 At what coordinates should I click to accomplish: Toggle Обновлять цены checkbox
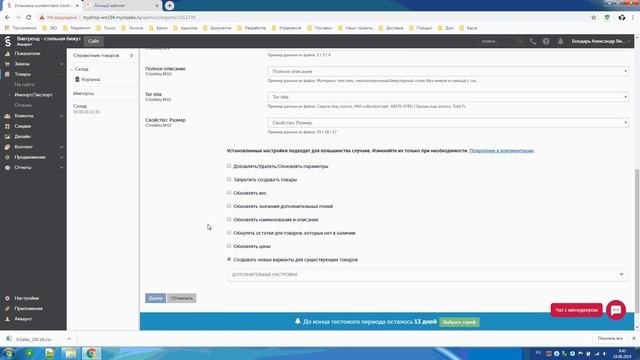click(x=229, y=246)
